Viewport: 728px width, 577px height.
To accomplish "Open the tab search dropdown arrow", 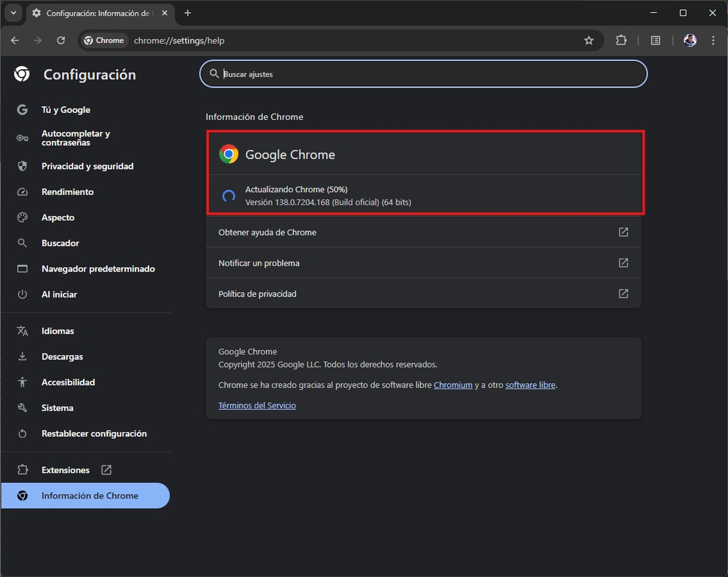I will [x=13, y=13].
